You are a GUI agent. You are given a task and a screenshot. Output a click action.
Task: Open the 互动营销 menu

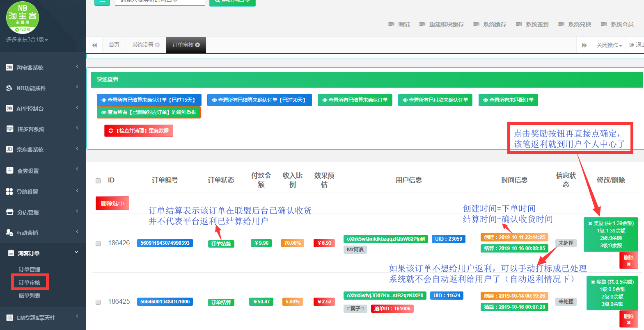point(43,232)
